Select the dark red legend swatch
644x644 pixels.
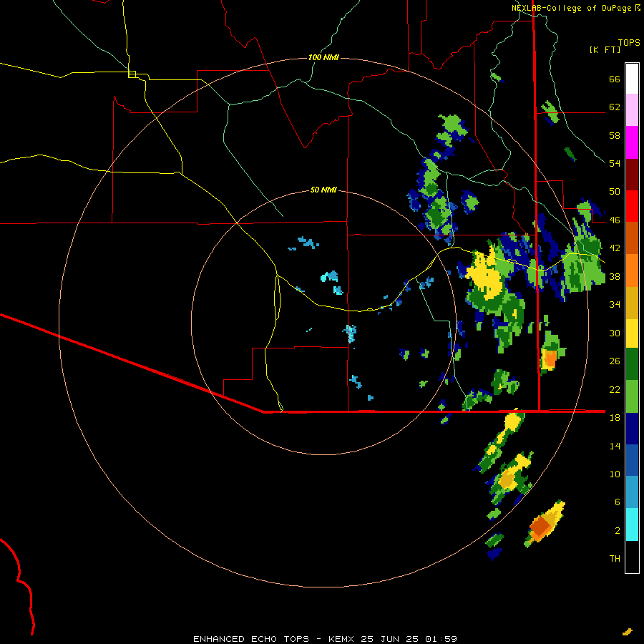pos(632,175)
